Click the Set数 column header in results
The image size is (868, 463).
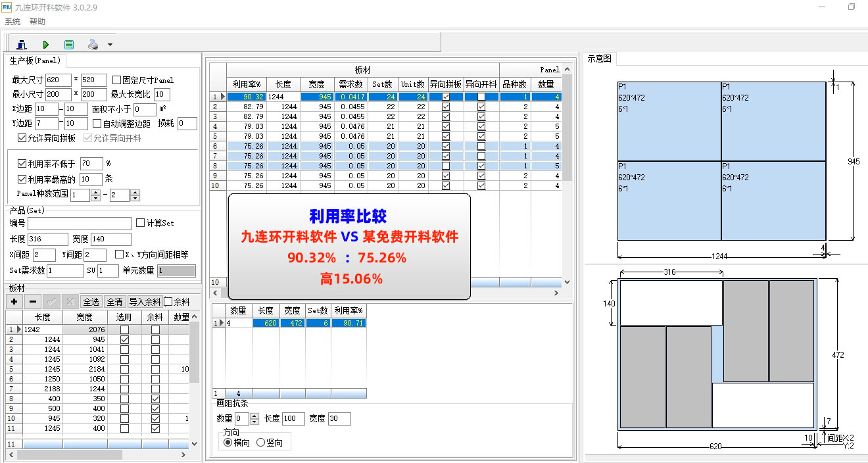click(x=382, y=84)
